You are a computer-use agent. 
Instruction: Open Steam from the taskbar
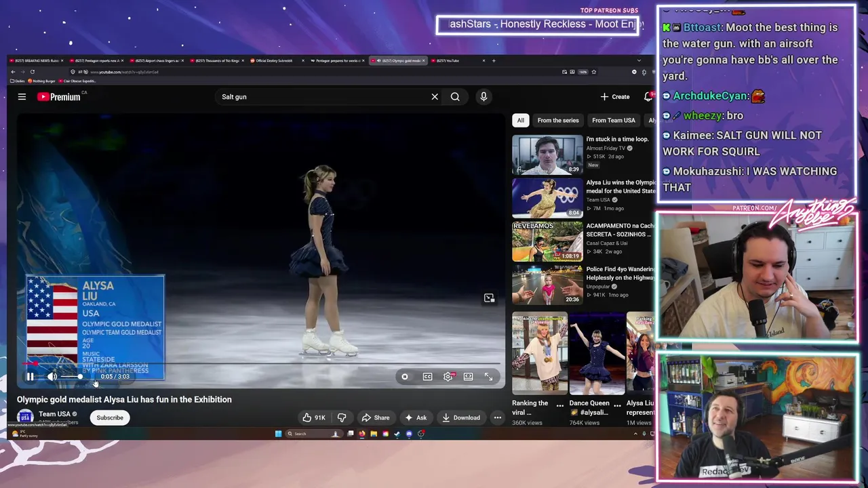coord(397,434)
